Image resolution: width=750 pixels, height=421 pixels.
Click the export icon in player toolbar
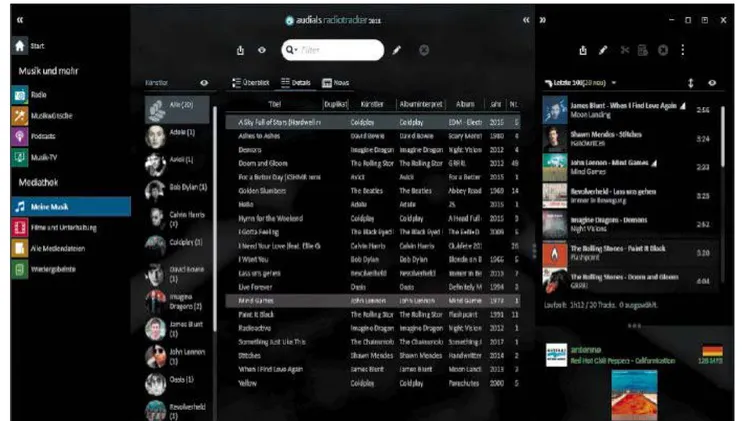point(583,50)
